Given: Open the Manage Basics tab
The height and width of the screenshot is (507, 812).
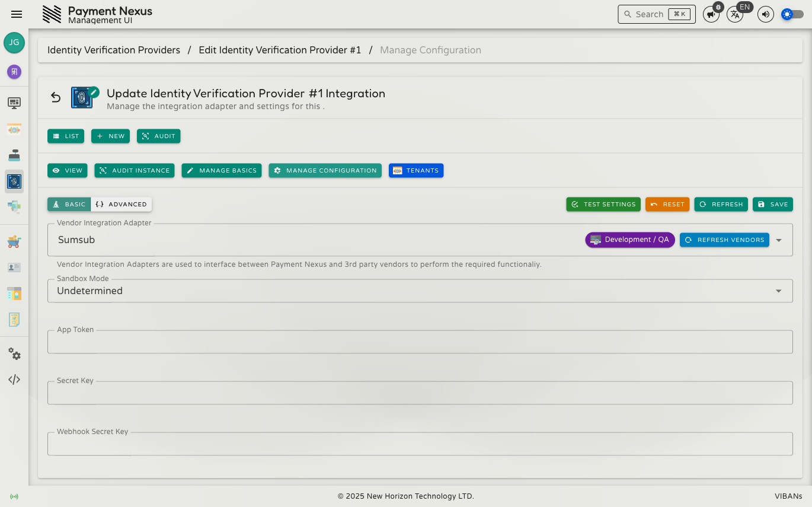Looking at the screenshot, I should pos(222,170).
